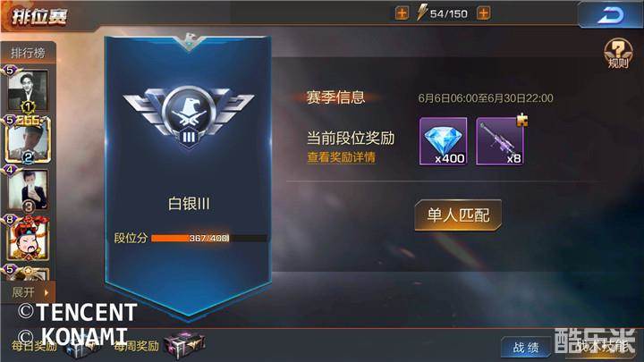Click the 白银III eagle rank emblem
Image resolution: width=644 pixels, height=362 pixels.
[189, 115]
